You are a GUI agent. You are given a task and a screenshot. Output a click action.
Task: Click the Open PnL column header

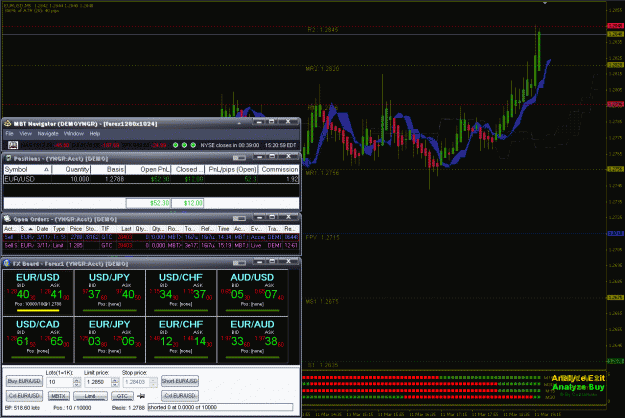coord(149,170)
